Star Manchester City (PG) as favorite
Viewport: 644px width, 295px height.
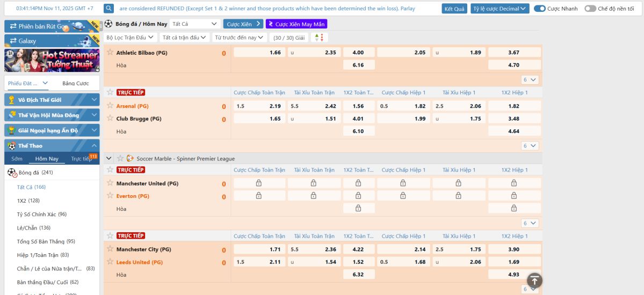(x=110, y=249)
